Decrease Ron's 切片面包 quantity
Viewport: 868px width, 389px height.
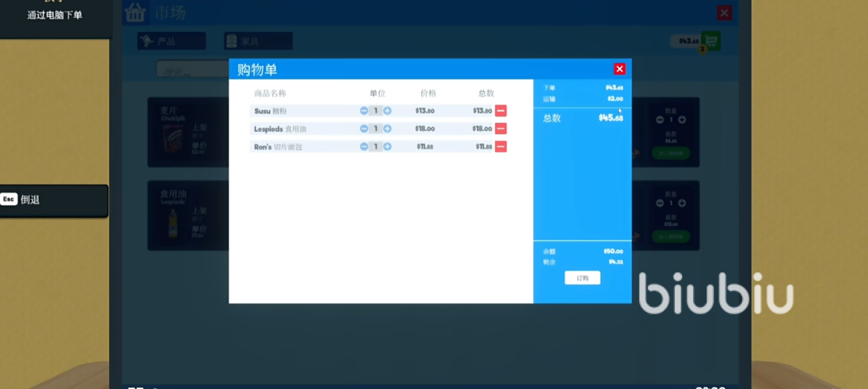364,147
